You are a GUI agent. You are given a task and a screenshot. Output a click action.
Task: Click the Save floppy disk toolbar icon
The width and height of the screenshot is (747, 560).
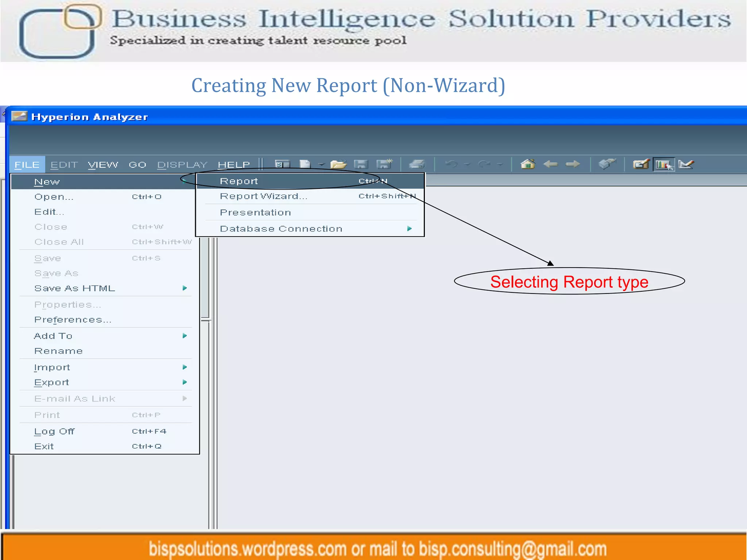[360, 164]
